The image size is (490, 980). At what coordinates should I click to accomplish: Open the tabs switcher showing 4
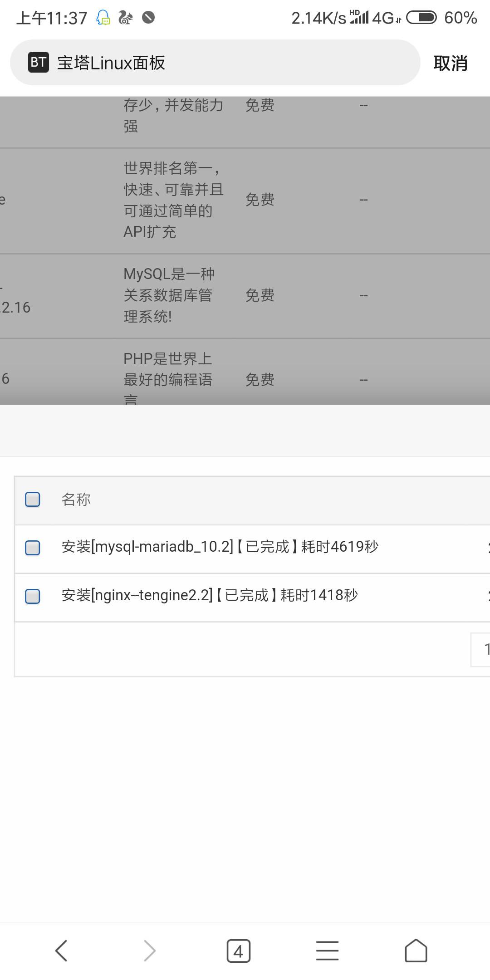(239, 951)
